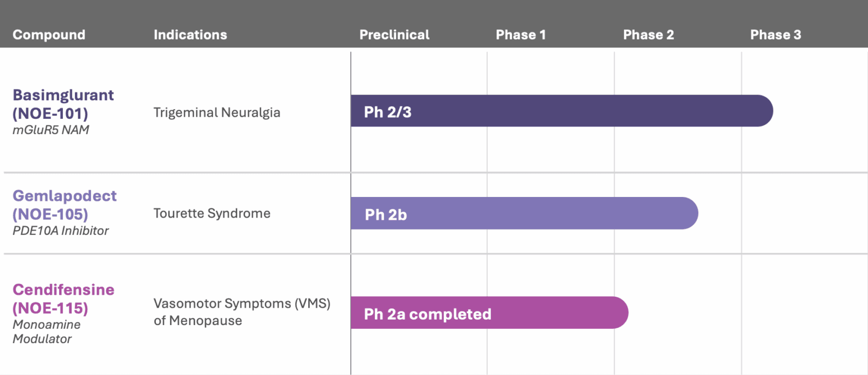Viewport: 868px width, 375px height.
Task: Select the Phase 3 column header
Action: [775, 35]
